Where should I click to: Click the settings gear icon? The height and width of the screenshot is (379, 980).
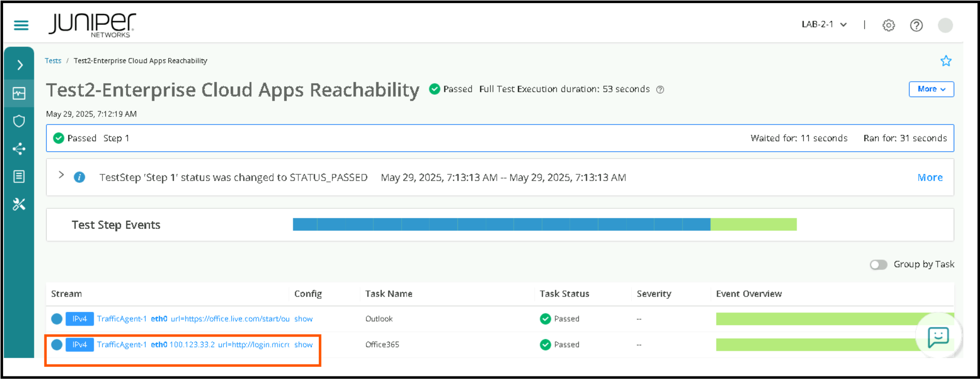(x=888, y=25)
